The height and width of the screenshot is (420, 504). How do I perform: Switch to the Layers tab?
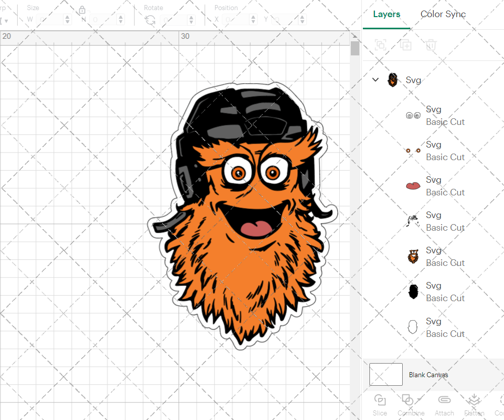click(x=386, y=14)
